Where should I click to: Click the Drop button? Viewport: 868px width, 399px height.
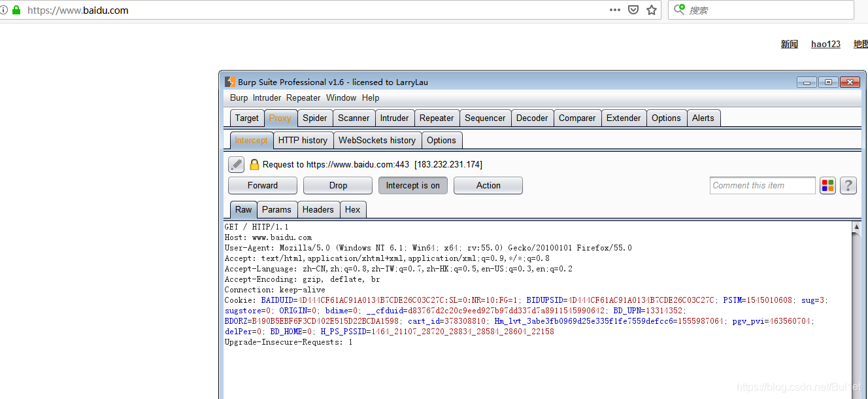point(338,186)
